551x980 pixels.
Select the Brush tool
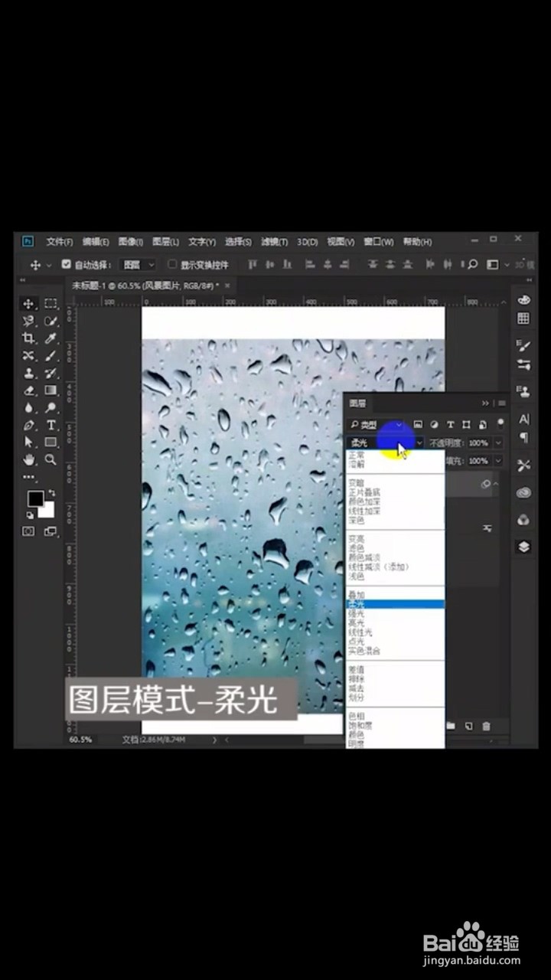(x=51, y=356)
